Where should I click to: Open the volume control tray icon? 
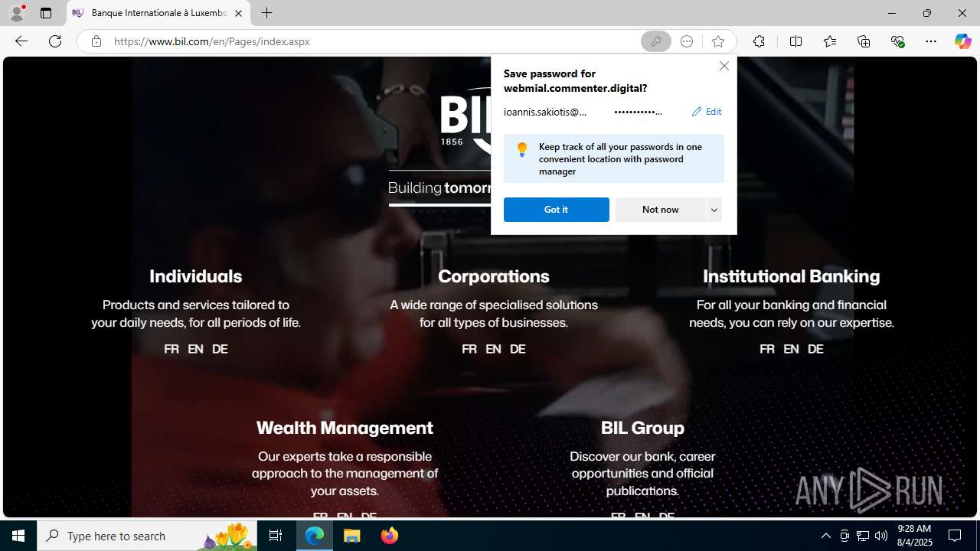[881, 536]
